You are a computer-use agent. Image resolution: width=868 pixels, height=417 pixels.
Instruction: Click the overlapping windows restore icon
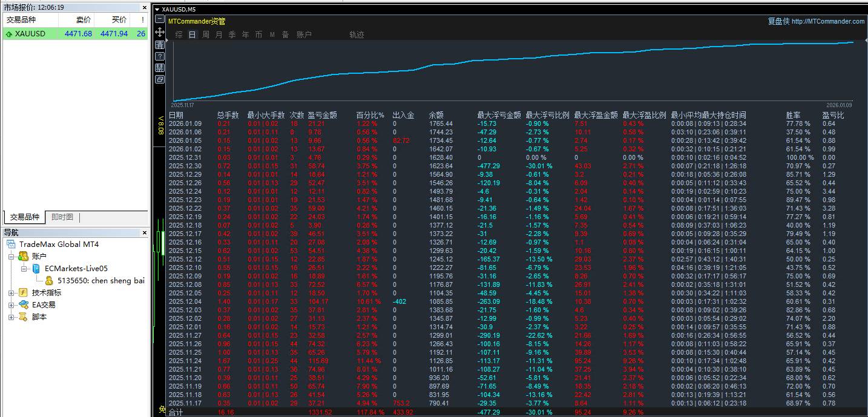point(160,79)
